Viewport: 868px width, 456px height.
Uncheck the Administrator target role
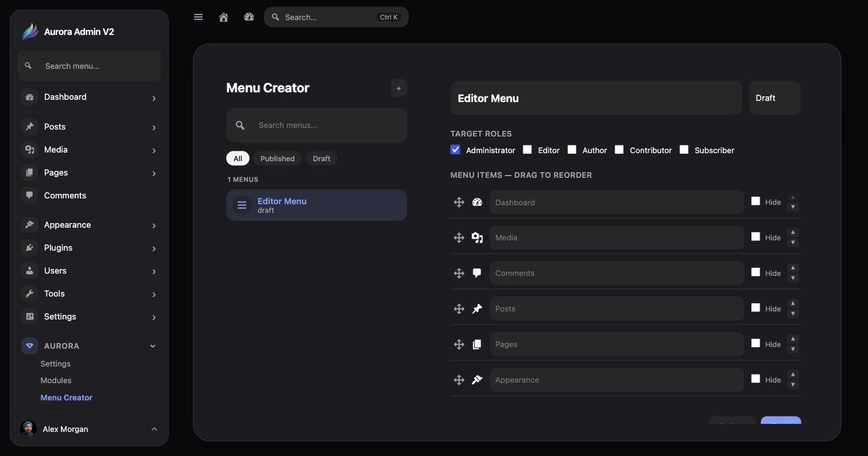tap(455, 150)
